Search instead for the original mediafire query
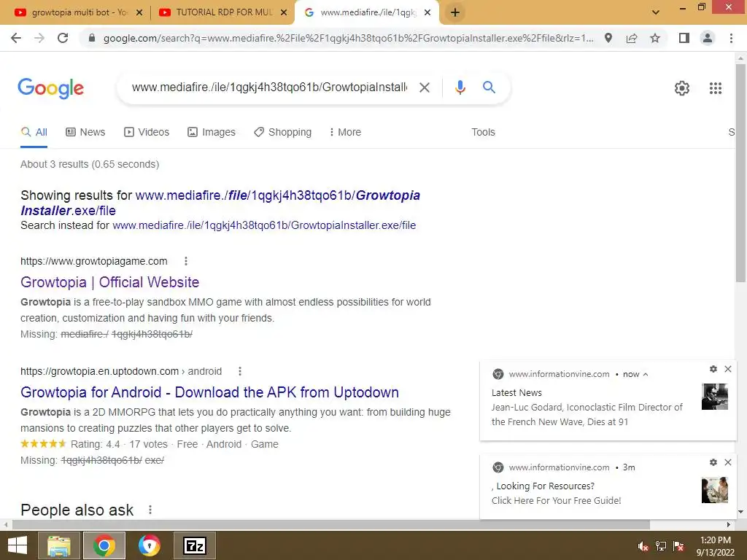Image resolution: width=747 pixels, height=560 pixels. [x=264, y=225]
